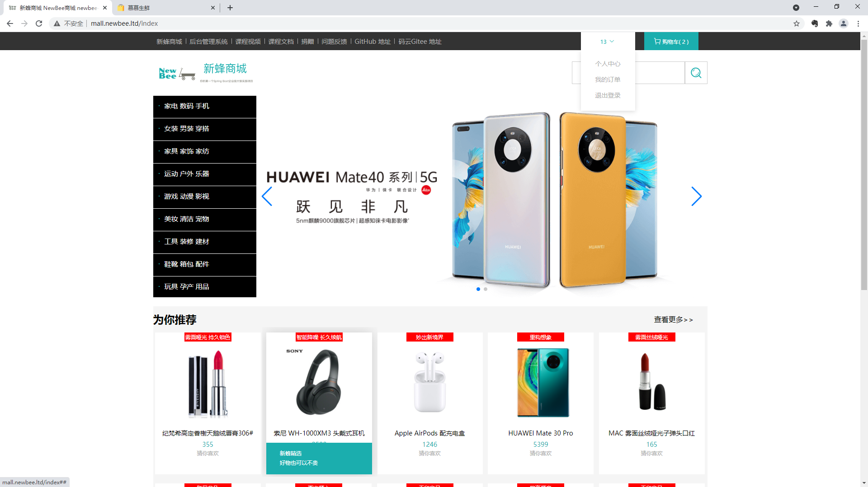Image resolution: width=868 pixels, height=487 pixels.
Task: Choose 退出登录 from user menu
Action: (x=608, y=95)
